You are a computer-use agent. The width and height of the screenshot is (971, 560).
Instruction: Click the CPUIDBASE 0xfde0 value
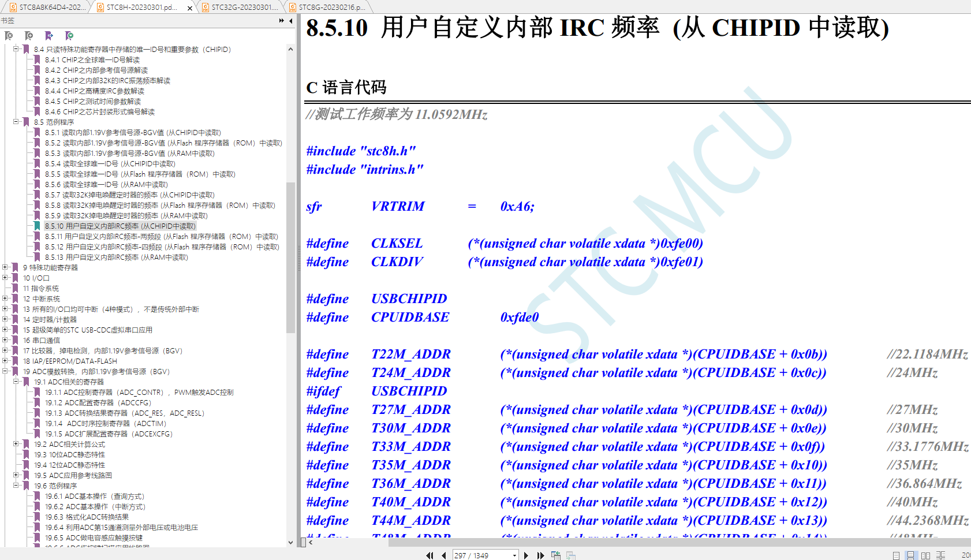[519, 318]
